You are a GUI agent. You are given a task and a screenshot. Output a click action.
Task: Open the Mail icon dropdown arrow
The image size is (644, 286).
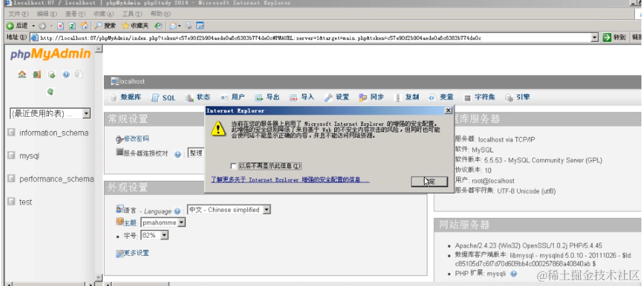(179, 26)
